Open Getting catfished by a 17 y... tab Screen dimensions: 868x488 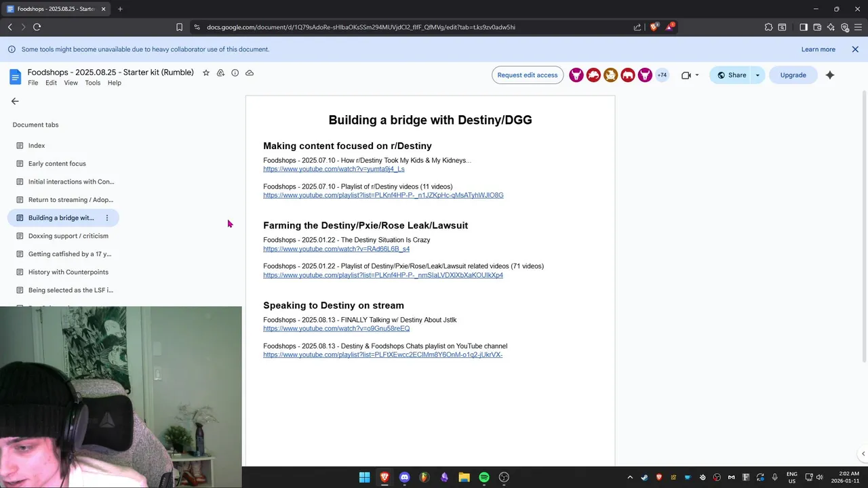pos(63,254)
